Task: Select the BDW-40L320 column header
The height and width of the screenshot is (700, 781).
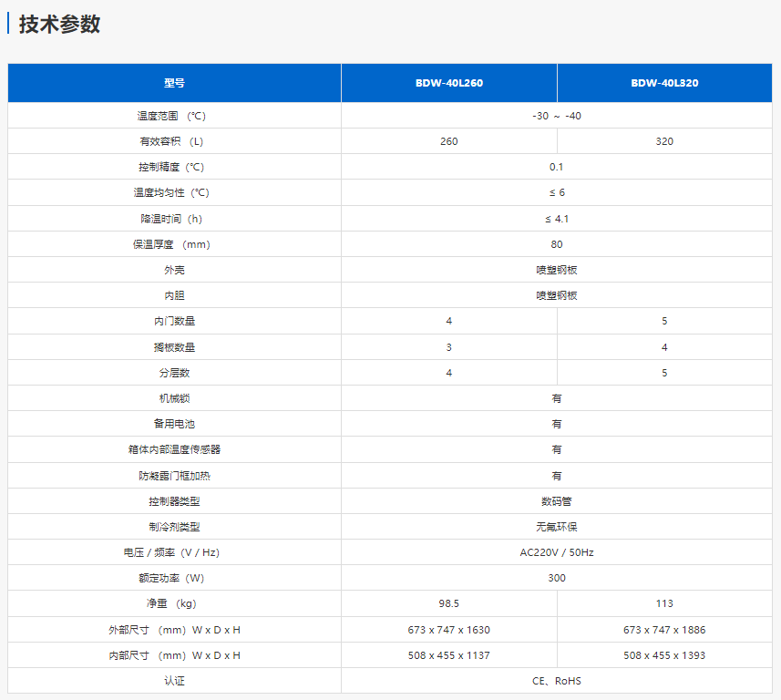Action: [x=664, y=83]
